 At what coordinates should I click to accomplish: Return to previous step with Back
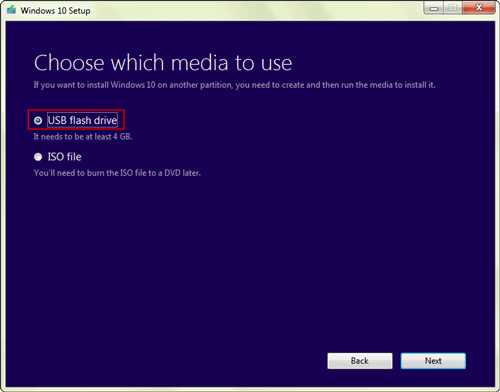[360, 361]
